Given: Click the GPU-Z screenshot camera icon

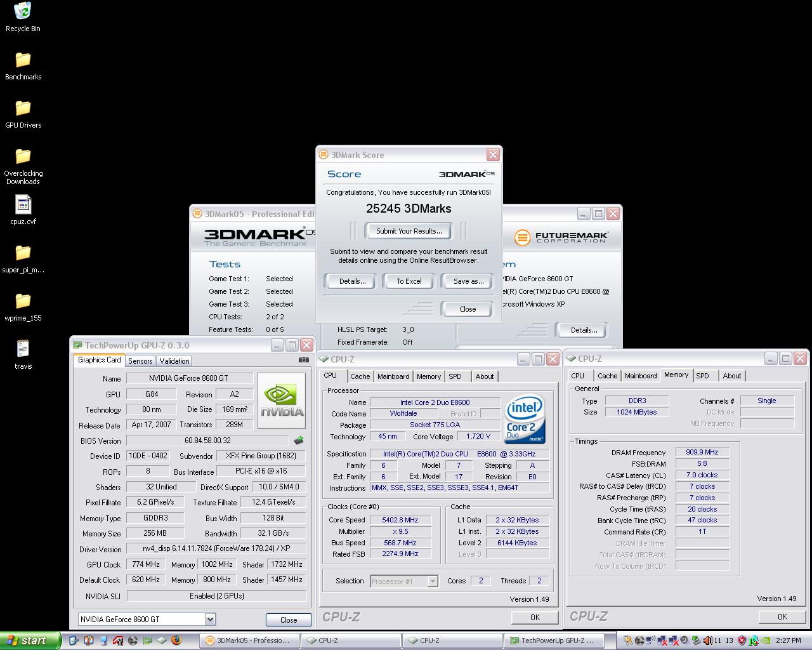Looking at the screenshot, I should click(x=304, y=360).
